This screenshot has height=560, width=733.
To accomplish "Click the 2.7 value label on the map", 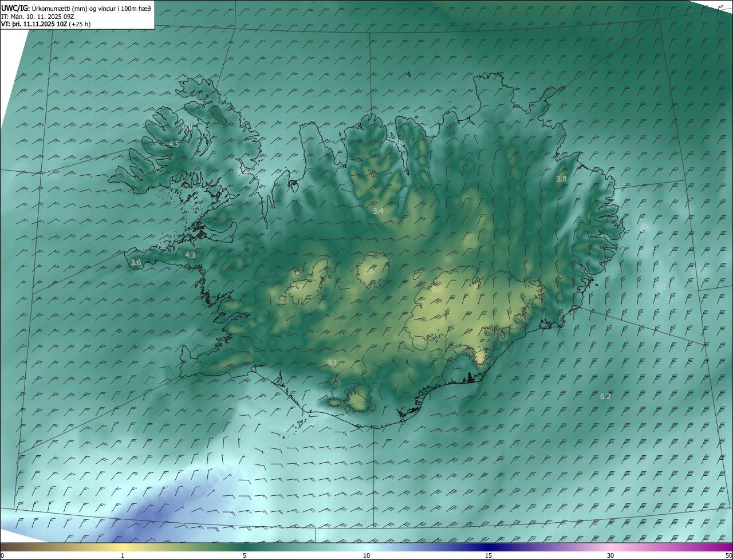I will [x=297, y=288].
